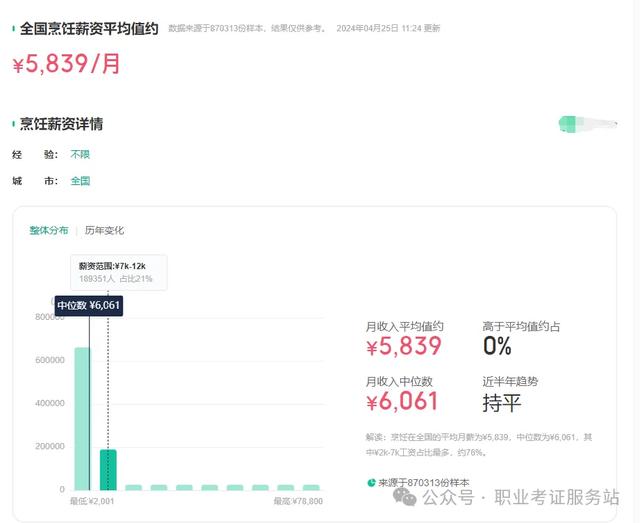This screenshot has height=523, width=640.
Task: Click the 近半年趋势 持平 value
Action: (502, 403)
